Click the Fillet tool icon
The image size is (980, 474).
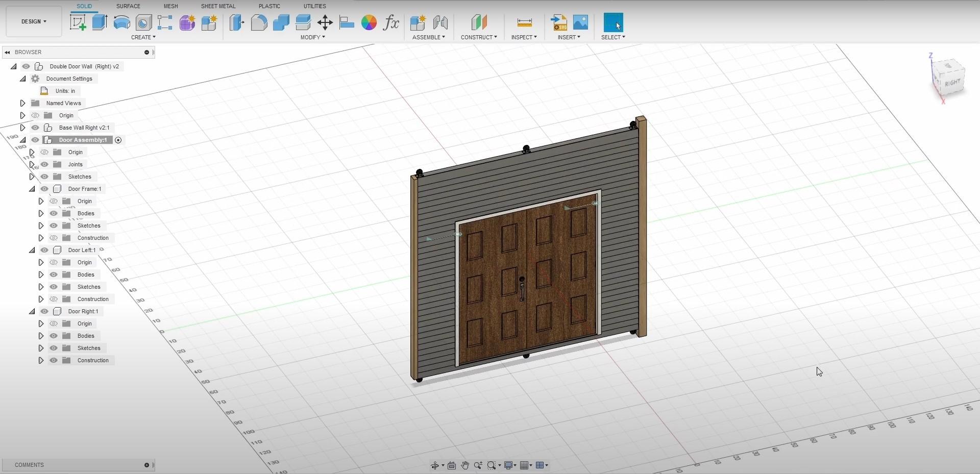coord(259,22)
